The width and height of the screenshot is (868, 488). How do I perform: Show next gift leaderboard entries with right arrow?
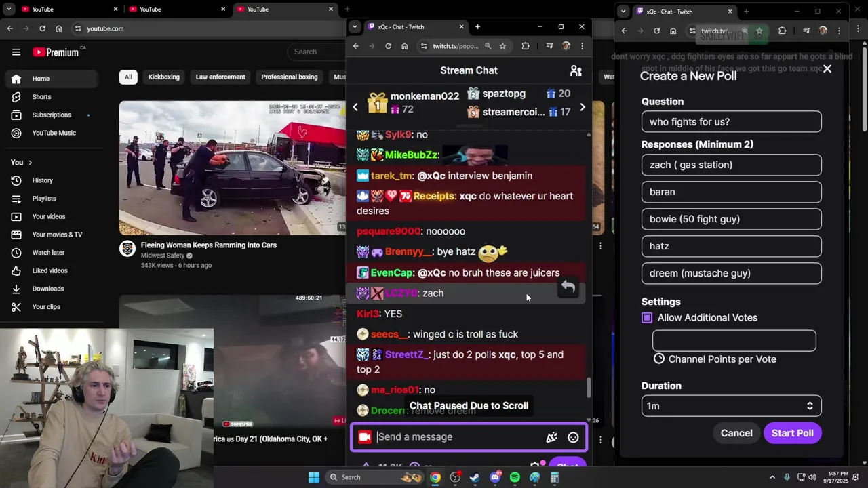[x=582, y=107]
